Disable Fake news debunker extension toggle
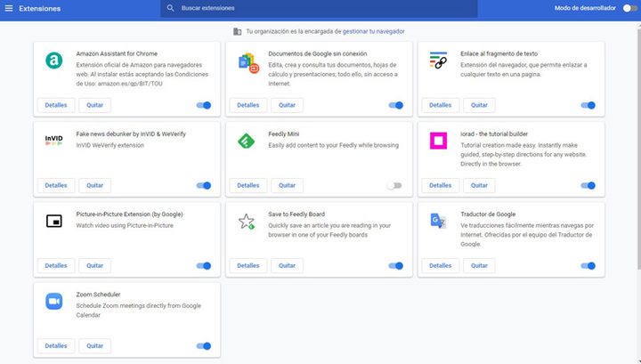Image resolution: width=641 pixels, height=364 pixels. point(204,185)
